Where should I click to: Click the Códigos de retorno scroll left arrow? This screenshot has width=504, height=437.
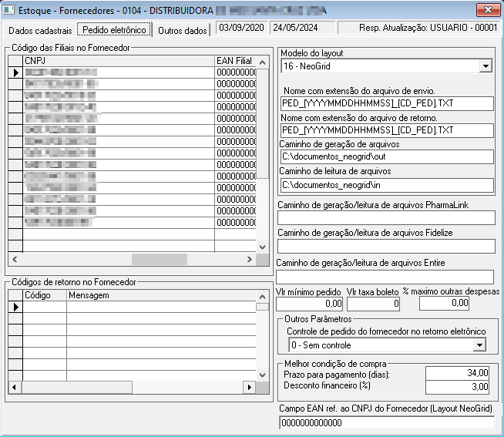pyautogui.click(x=15, y=387)
